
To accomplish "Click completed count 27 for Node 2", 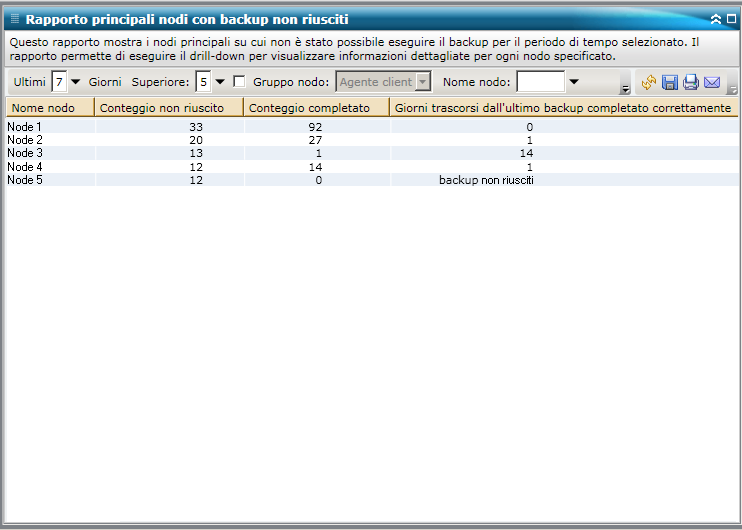I will pyautogui.click(x=315, y=140).
